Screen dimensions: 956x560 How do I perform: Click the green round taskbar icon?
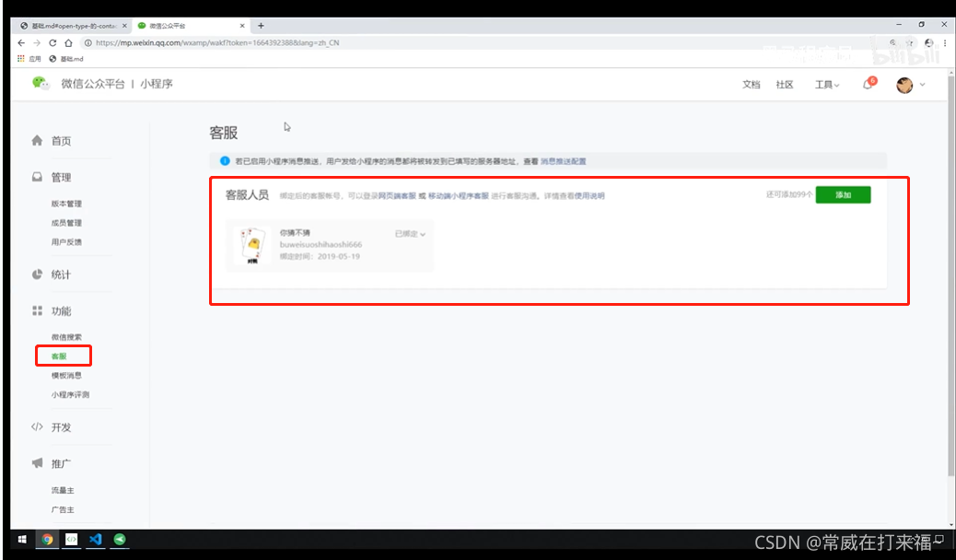(120, 539)
